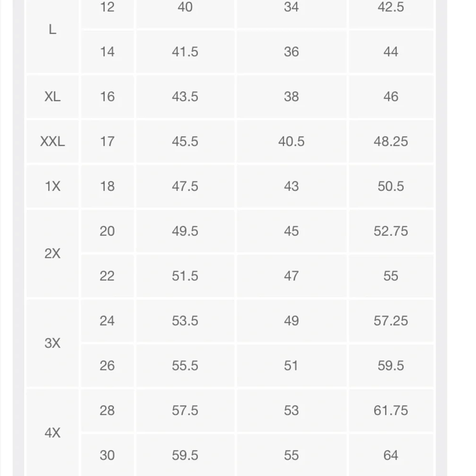Select numeric size 20 cell
This screenshot has height=476, width=476.
pyautogui.click(x=107, y=231)
